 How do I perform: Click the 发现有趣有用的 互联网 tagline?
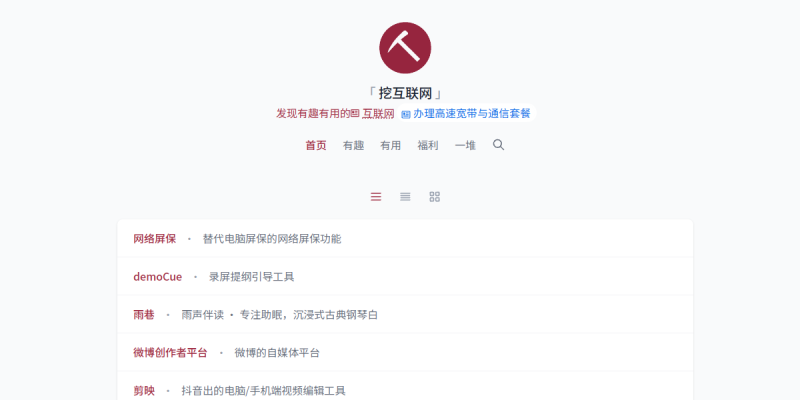(x=335, y=114)
